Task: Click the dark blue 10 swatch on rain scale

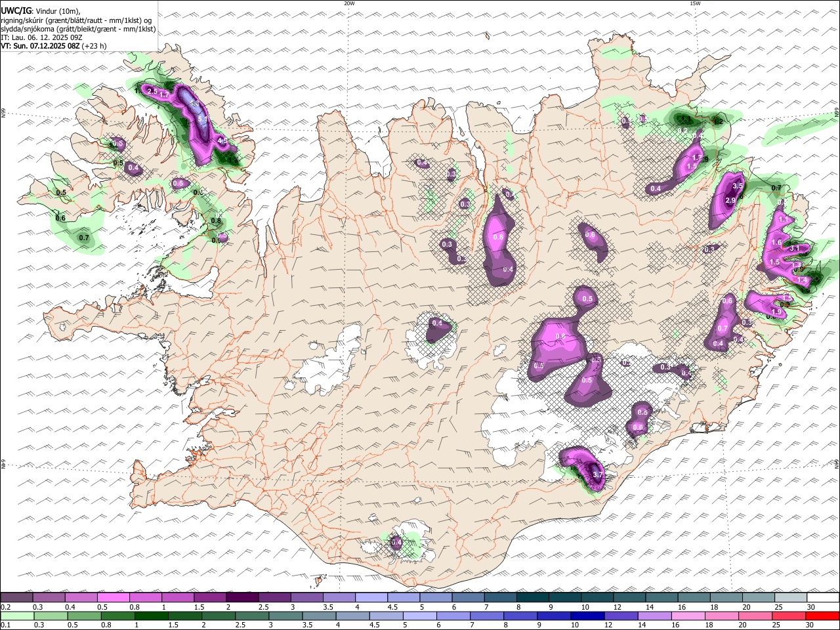Action: pyautogui.click(x=587, y=616)
